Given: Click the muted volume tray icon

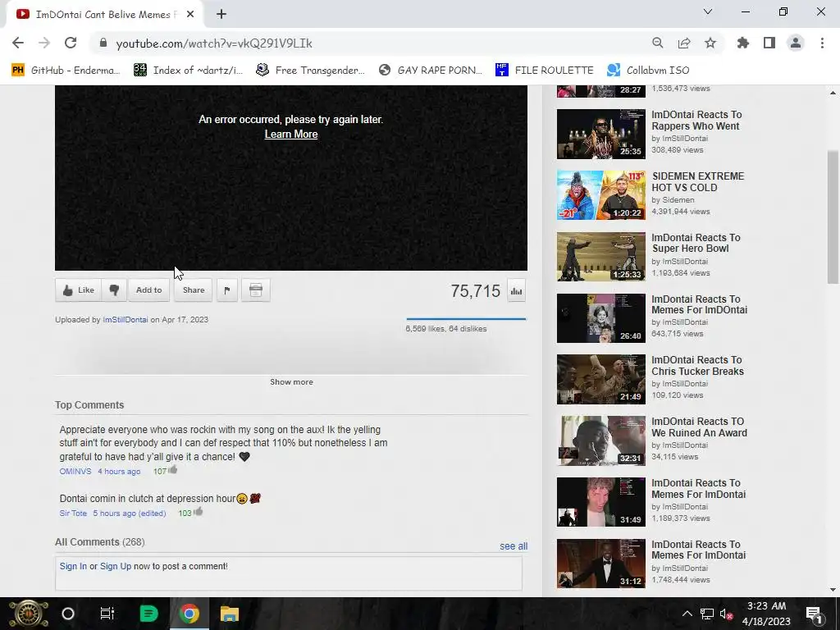Looking at the screenshot, I should [x=726, y=614].
